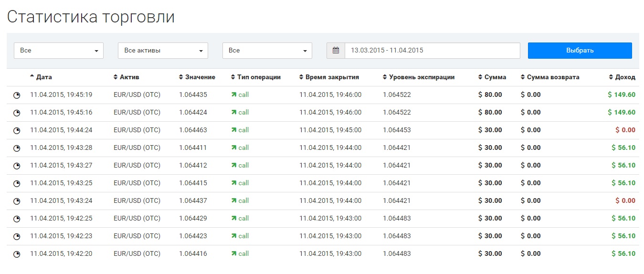Click clock icon for 19:42:20 trade row
This screenshot has width=644, height=274.
pos(17,254)
